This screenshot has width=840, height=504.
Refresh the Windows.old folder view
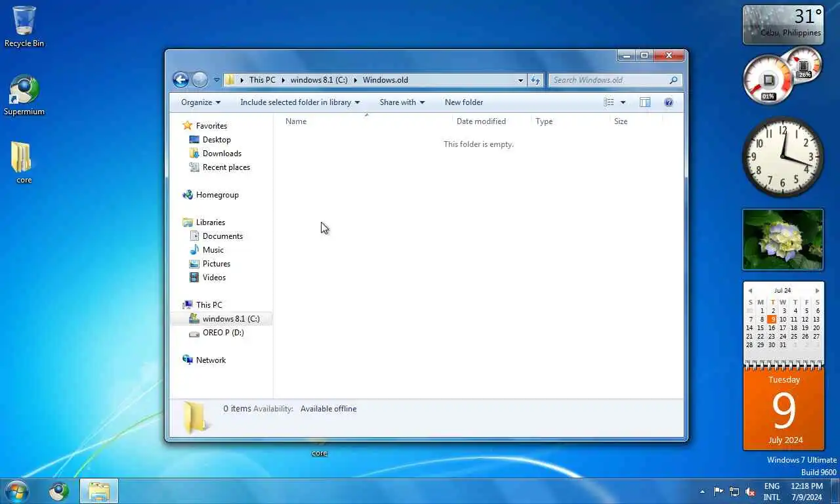click(x=535, y=80)
